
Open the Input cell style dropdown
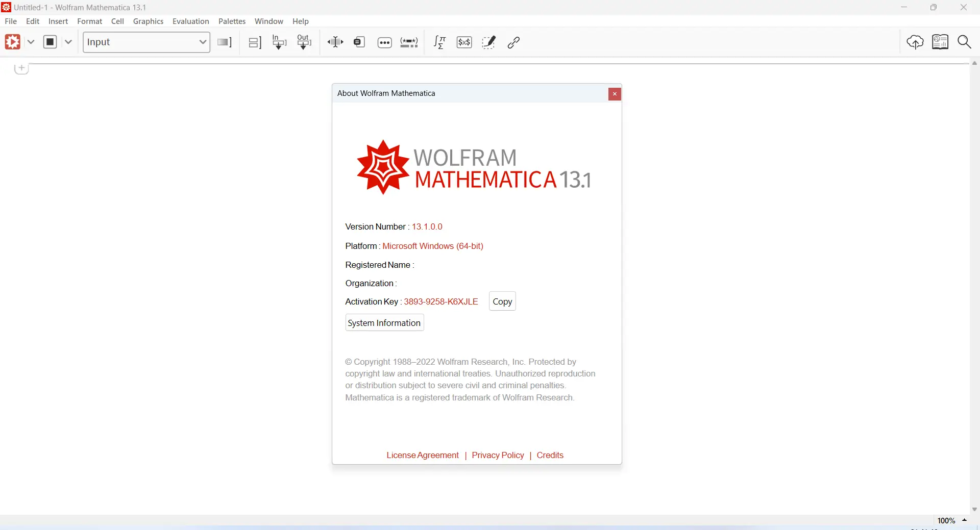point(146,42)
